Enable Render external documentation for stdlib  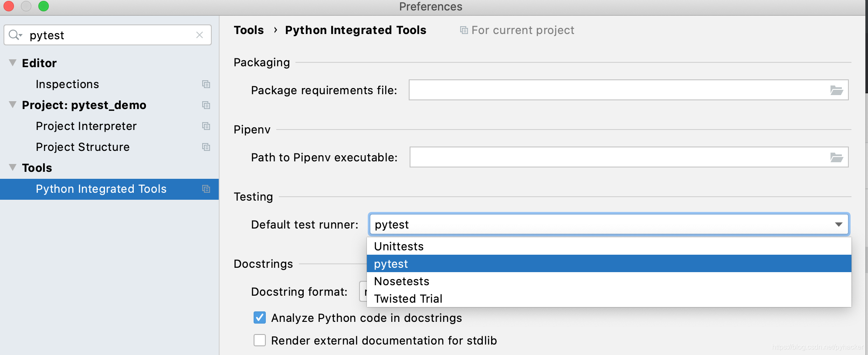pyautogui.click(x=260, y=340)
